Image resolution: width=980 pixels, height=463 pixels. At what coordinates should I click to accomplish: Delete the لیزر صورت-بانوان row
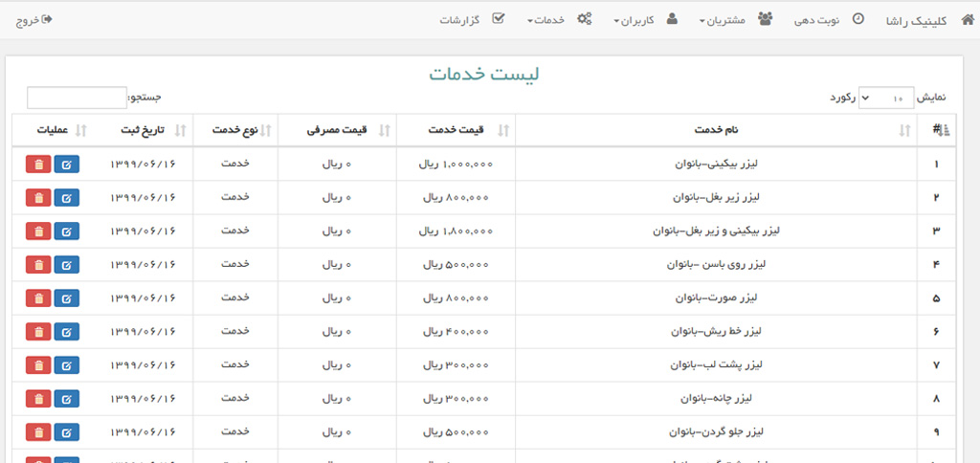coord(38,298)
